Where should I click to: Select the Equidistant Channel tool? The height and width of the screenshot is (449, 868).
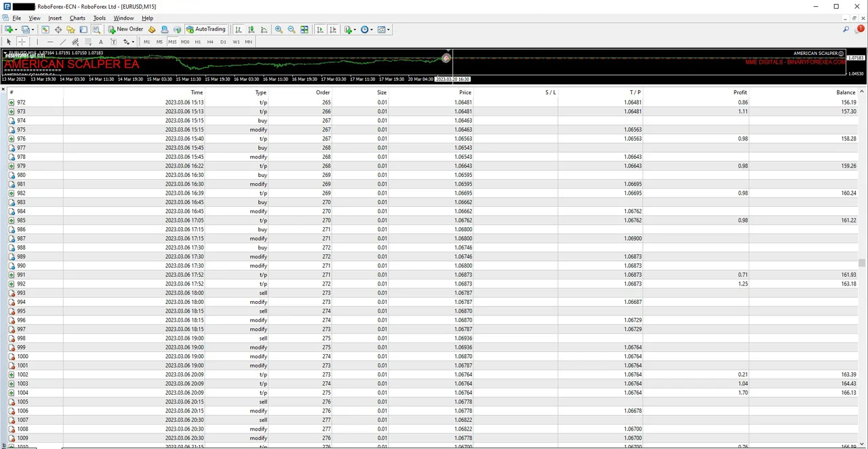[x=75, y=41]
